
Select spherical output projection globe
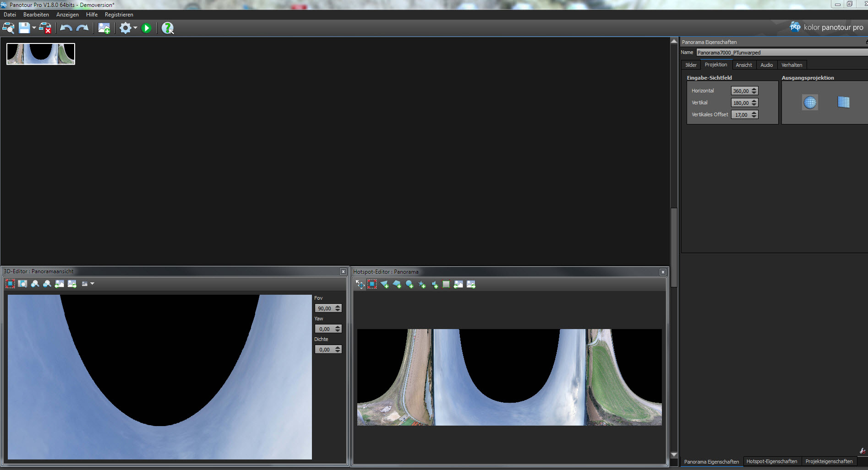810,103
